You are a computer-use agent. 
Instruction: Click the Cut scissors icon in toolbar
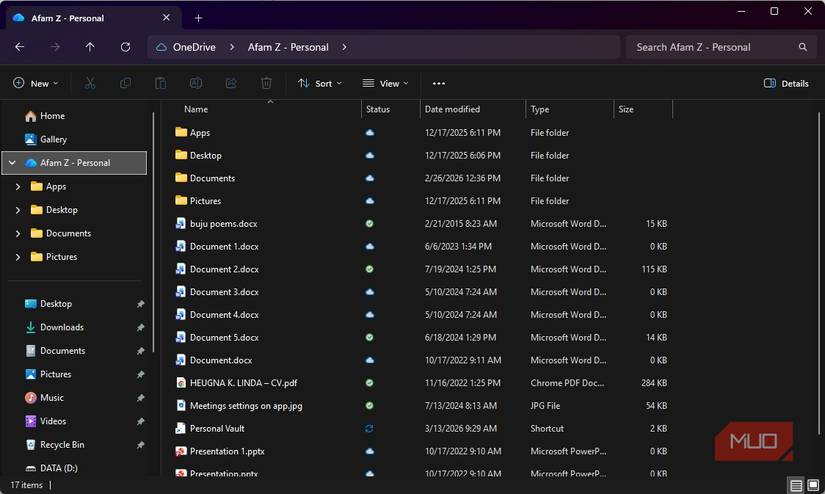pyautogui.click(x=90, y=83)
